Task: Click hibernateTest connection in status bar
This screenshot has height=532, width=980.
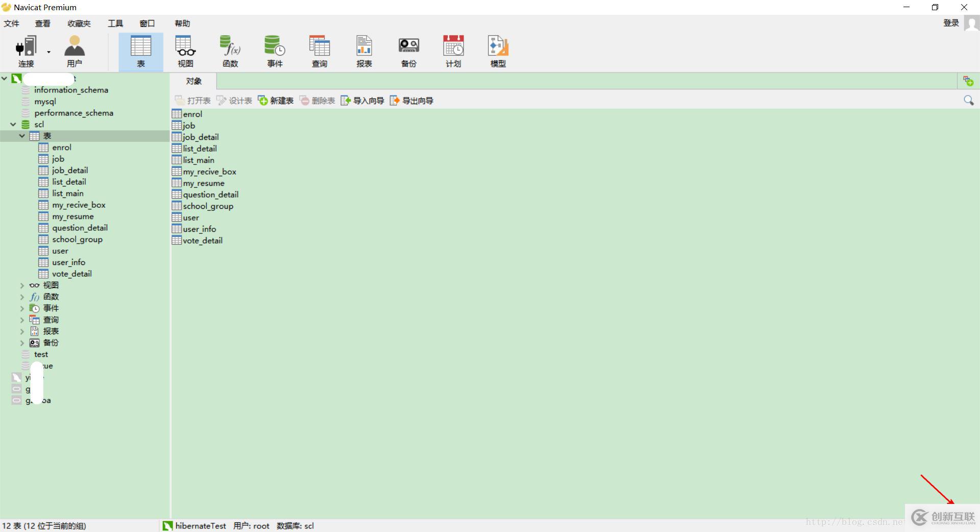Action: [x=194, y=526]
